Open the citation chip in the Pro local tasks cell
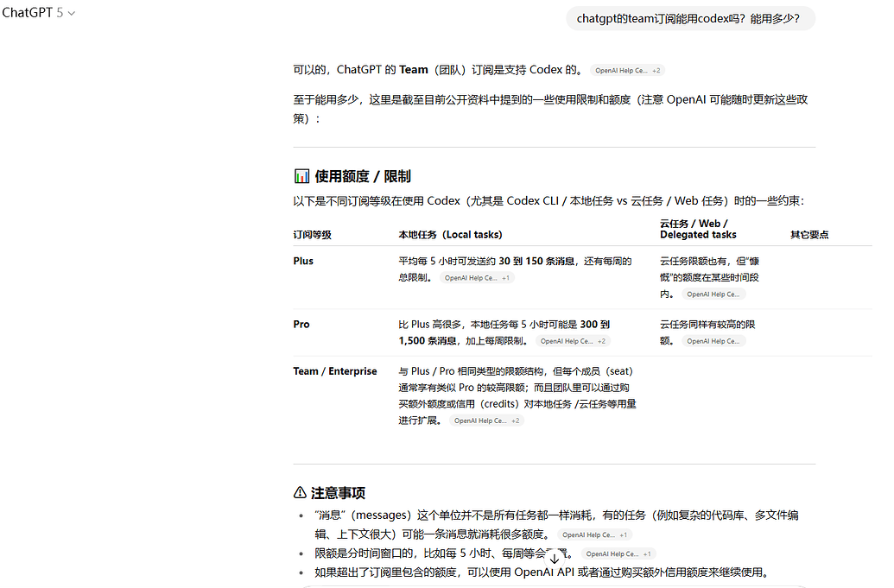894x588 pixels. [x=573, y=341]
